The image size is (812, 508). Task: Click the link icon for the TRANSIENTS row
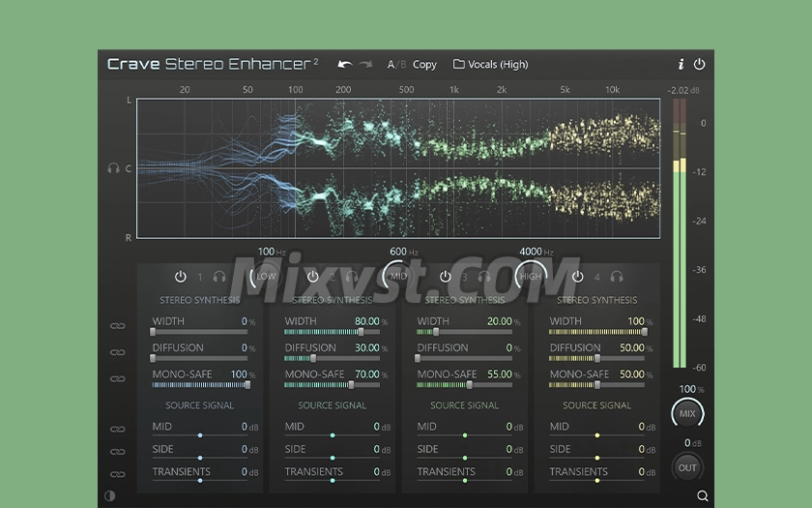click(118, 474)
